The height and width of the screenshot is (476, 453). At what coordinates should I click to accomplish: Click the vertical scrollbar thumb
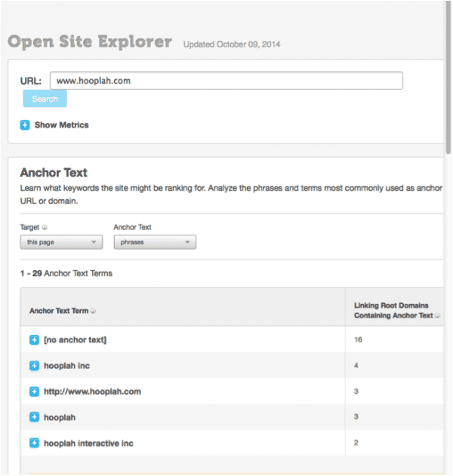point(448,78)
